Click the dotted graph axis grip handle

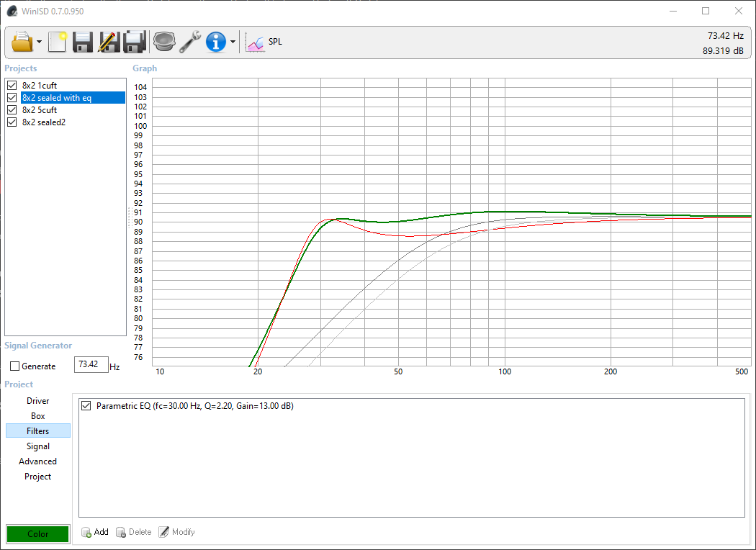pyautogui.click(x=129, y=217)
